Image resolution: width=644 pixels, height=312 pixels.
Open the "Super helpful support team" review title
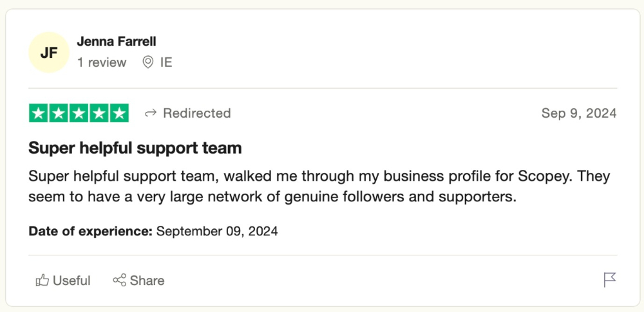click(x=135, y=148)
